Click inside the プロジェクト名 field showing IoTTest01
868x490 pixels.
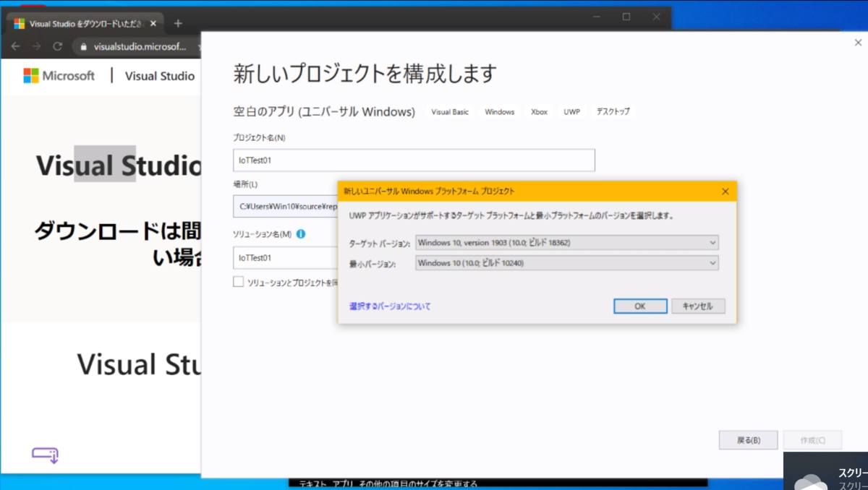(413, 160)
